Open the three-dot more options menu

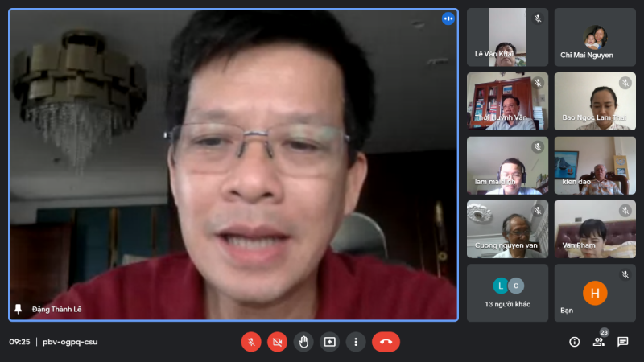click(x=356, y=342)
